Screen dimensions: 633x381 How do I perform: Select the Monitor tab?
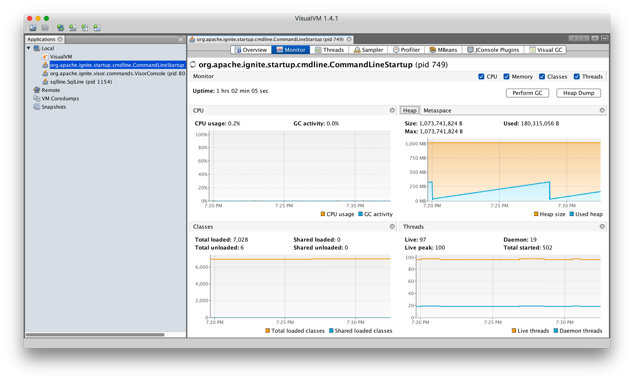[x=291, y=50]
